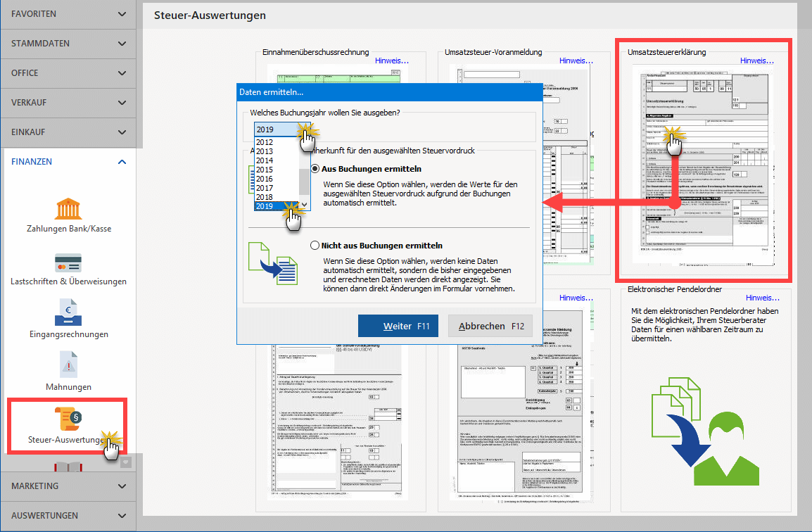Open the bottom-left tax form thumbnail
Screen dimensions: 812x532
tap(338, 422)
